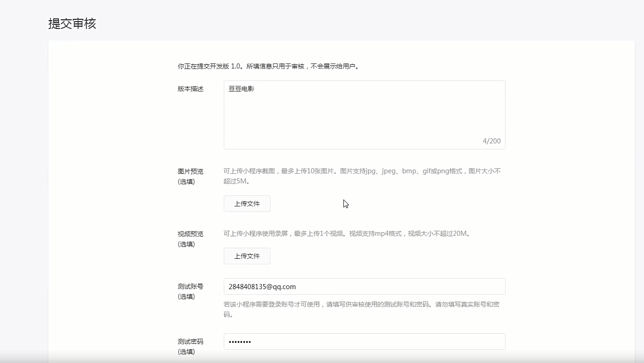Click the 2848408135@qq.com email text
This screenshot has height=363, width=644.
tap(262, 287)
